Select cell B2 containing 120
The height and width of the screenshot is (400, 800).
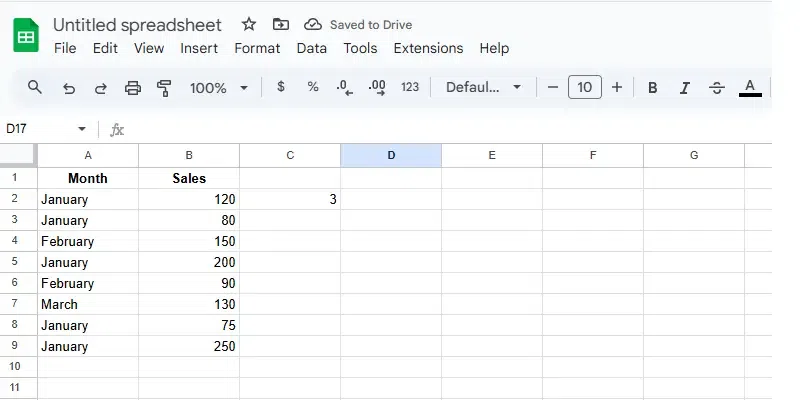(189, 199)
